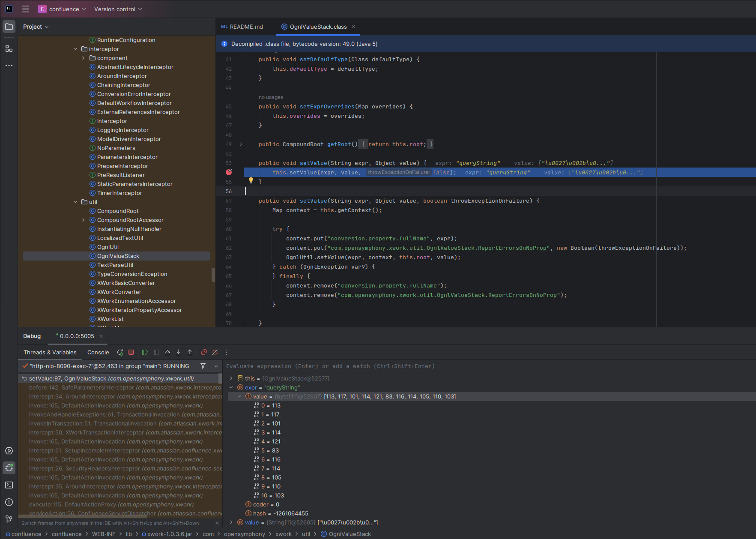The width and height of the screenshot is (756, 539).
Task: Stop the debug session
Action: 131,352
